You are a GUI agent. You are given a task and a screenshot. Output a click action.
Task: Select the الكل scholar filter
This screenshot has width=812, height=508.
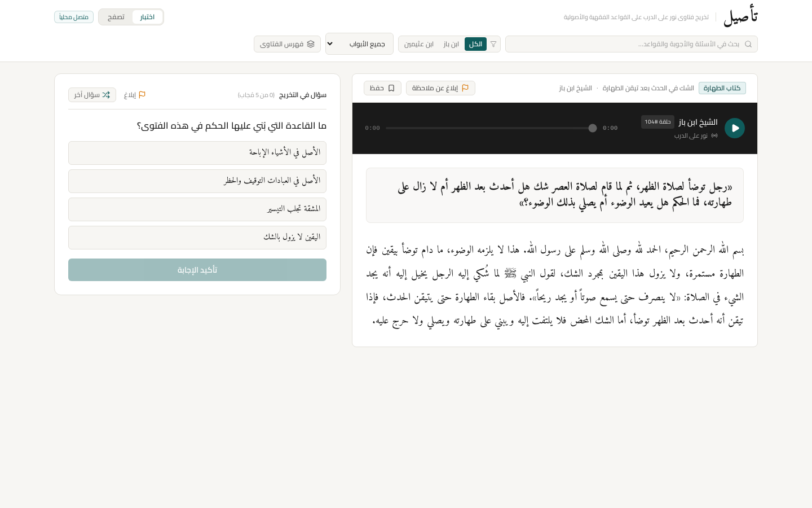click(x=475, y=44)
